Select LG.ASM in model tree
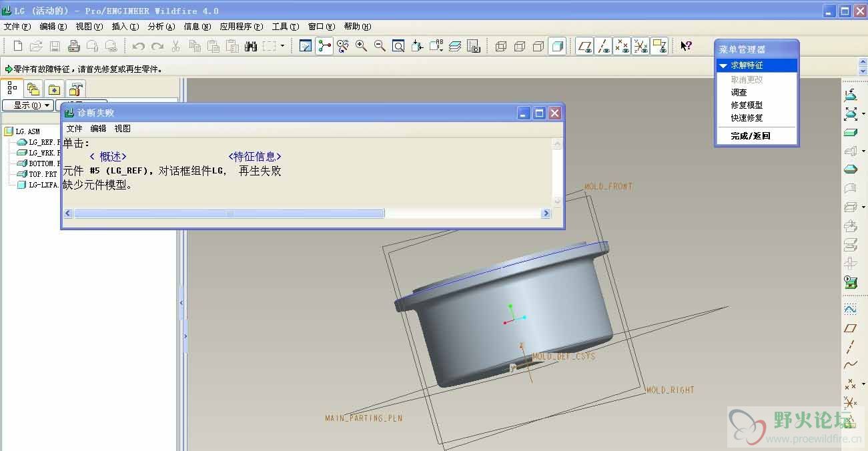This screenshot has height=451, width=868. point(22,131)
